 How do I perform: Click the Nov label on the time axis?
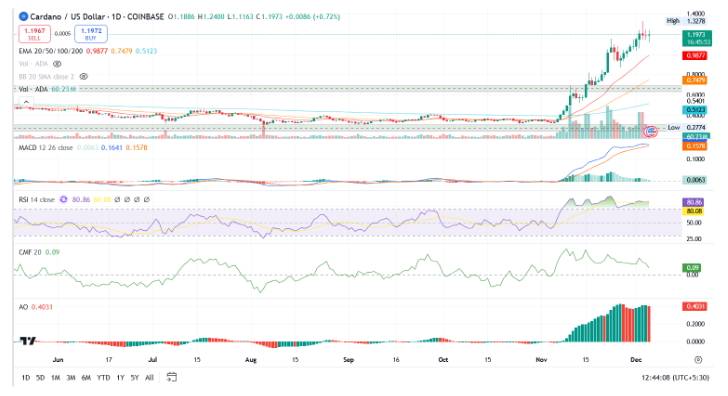[x=541, y=360]
